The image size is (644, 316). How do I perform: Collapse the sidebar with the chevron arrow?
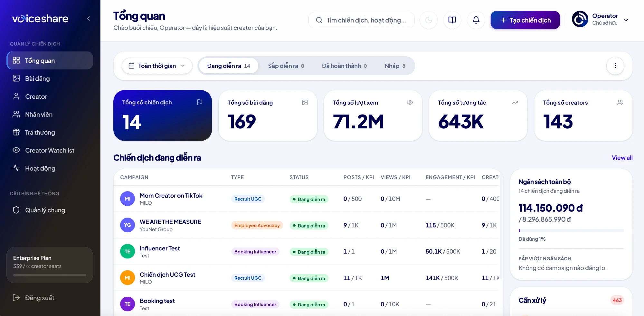[89, 19]
